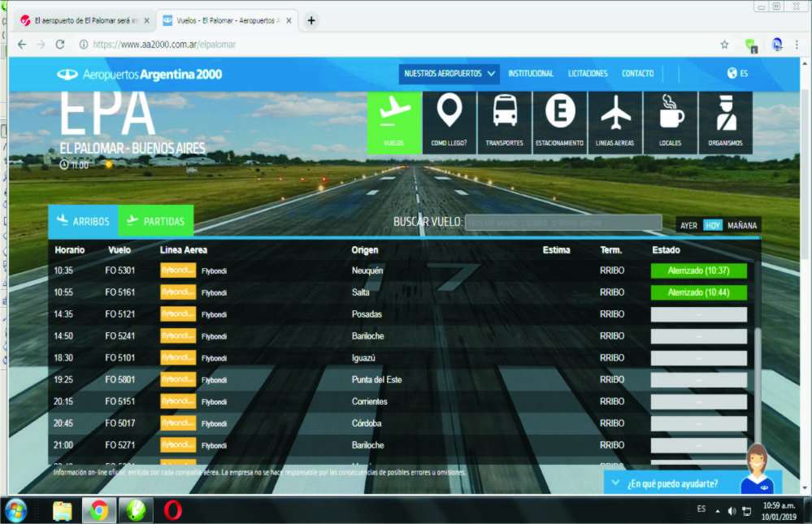Click the browser back arrow

[x=22, y=45]
